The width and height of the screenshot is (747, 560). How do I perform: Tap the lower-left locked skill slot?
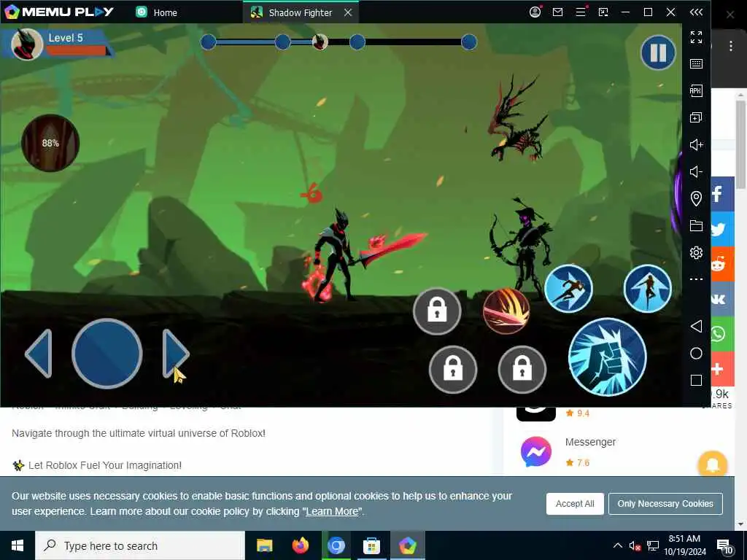453,370
